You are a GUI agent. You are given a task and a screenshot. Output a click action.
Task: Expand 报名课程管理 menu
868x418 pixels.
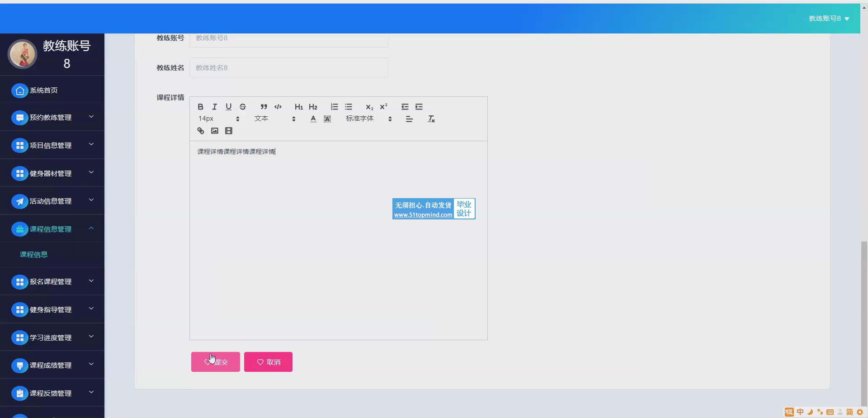(52, 282)
